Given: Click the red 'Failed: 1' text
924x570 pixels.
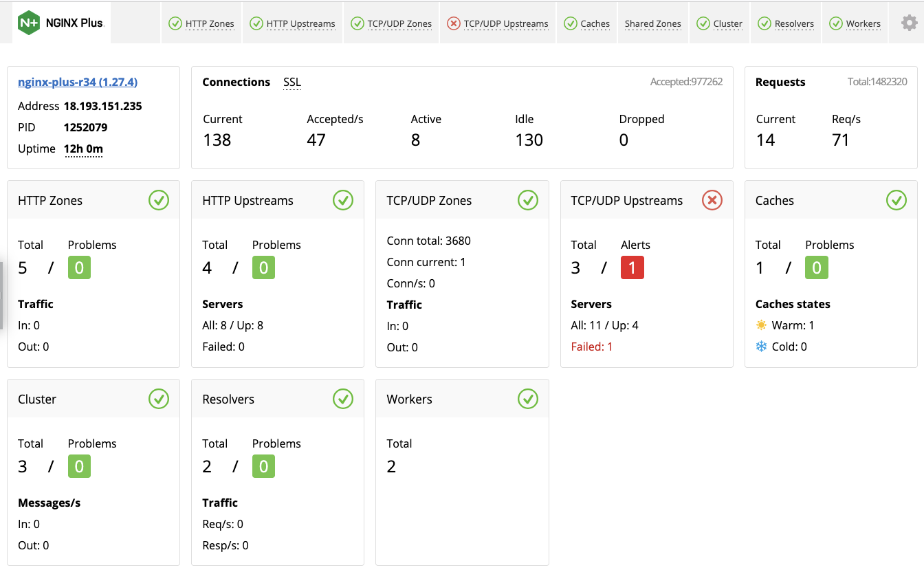Looking at the screenshot, I should point(592,347).
